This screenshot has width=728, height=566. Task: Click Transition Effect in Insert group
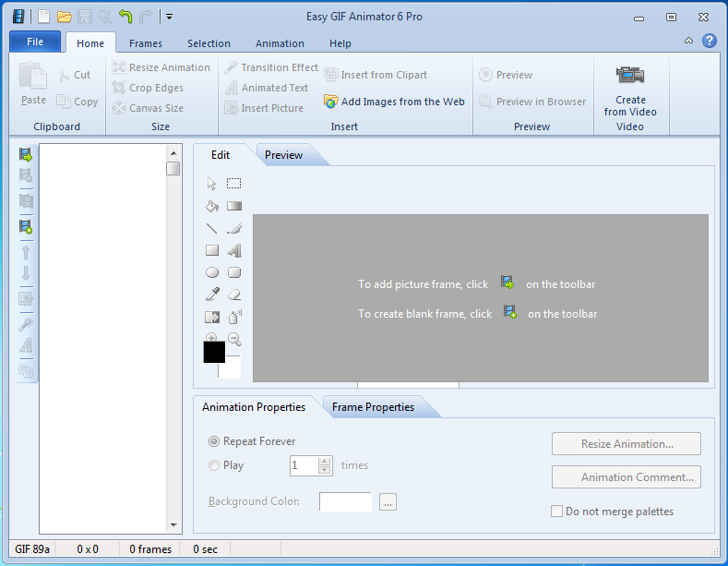(271, 67)
